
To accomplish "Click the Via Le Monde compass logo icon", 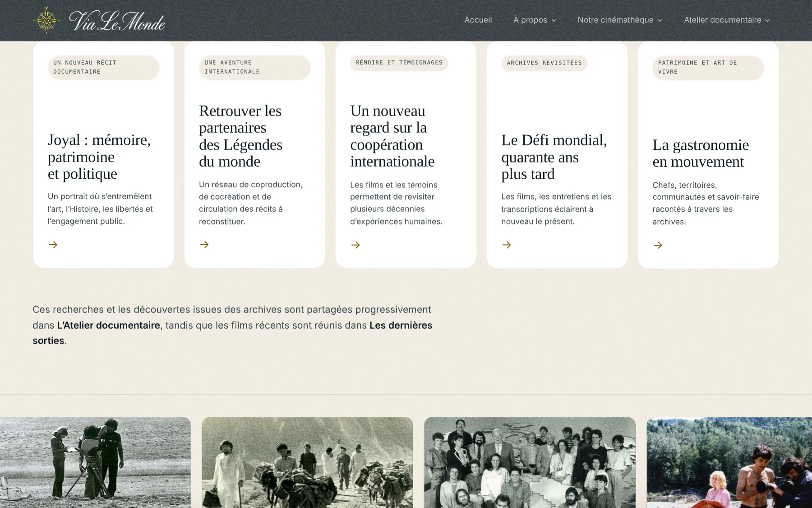I will (x=46, y=20).
